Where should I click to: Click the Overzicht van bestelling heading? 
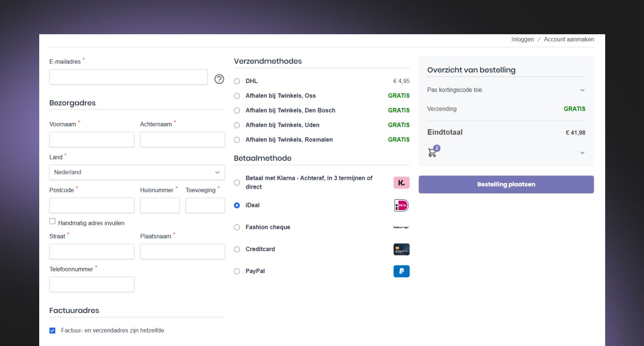[471, 70]
